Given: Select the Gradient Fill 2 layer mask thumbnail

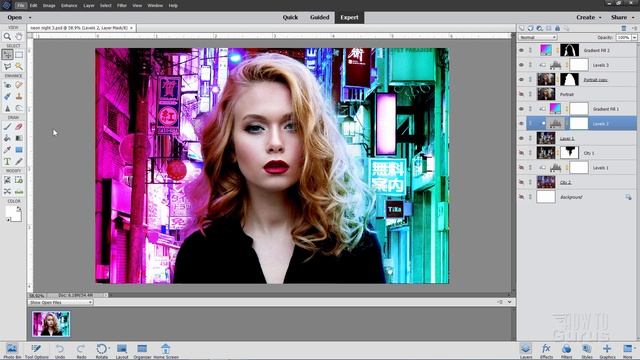Looking at the screenshot, I should (x=569, y=50).
